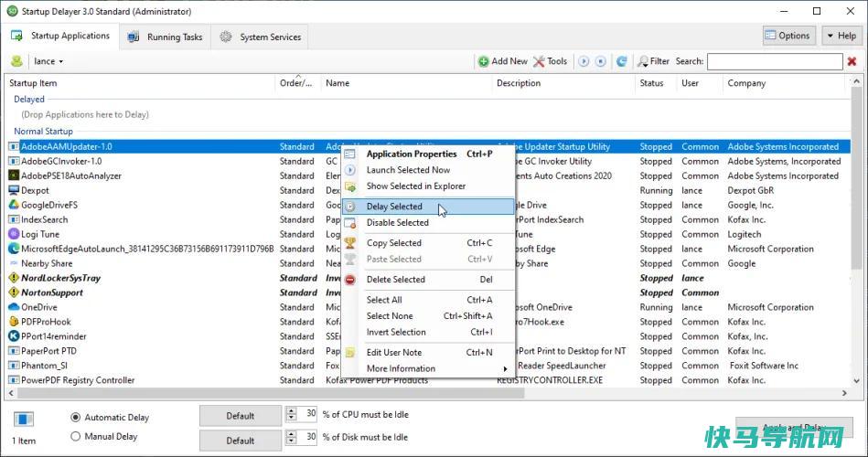This screenshot has height=457, width=868.
Task: Click the CPU idle Default button
Action: pos(241,416)
